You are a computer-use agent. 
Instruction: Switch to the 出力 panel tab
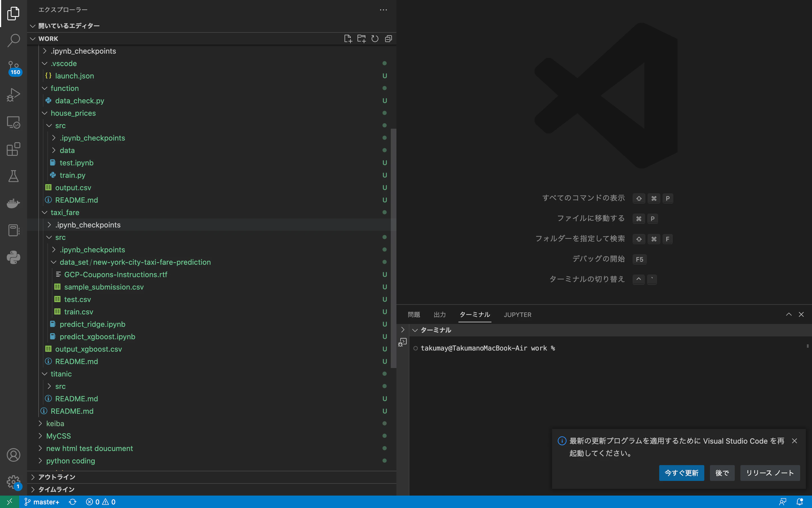point(440,314)
